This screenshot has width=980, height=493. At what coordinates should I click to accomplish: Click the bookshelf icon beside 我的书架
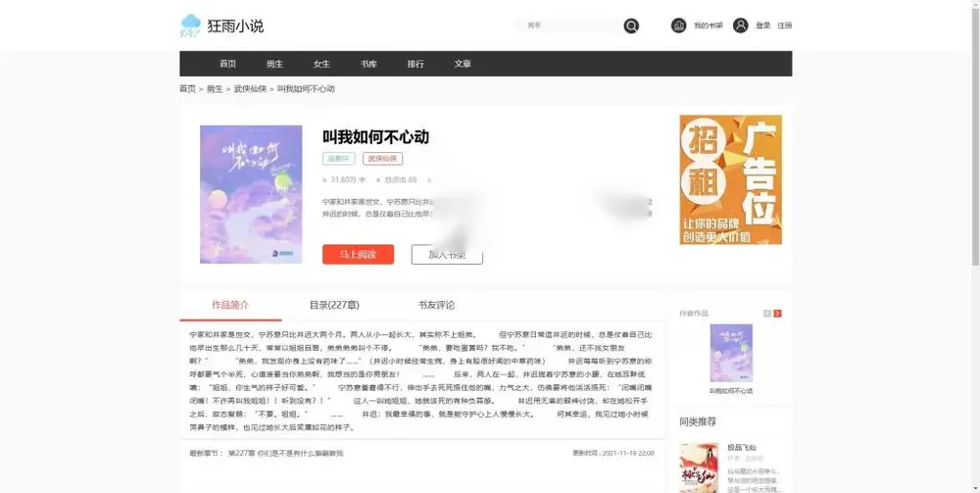(x=679, y=25)
